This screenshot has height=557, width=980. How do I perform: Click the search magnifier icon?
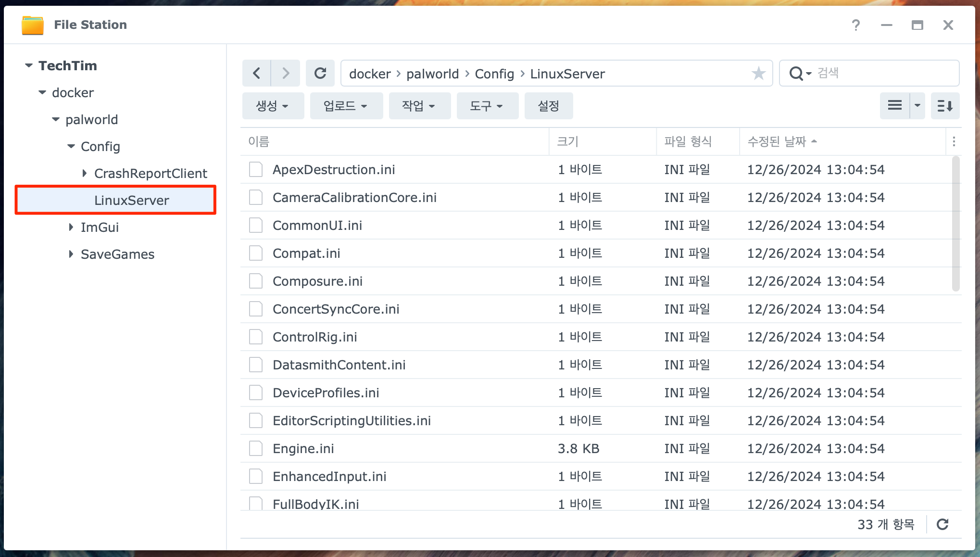point(796,74)
